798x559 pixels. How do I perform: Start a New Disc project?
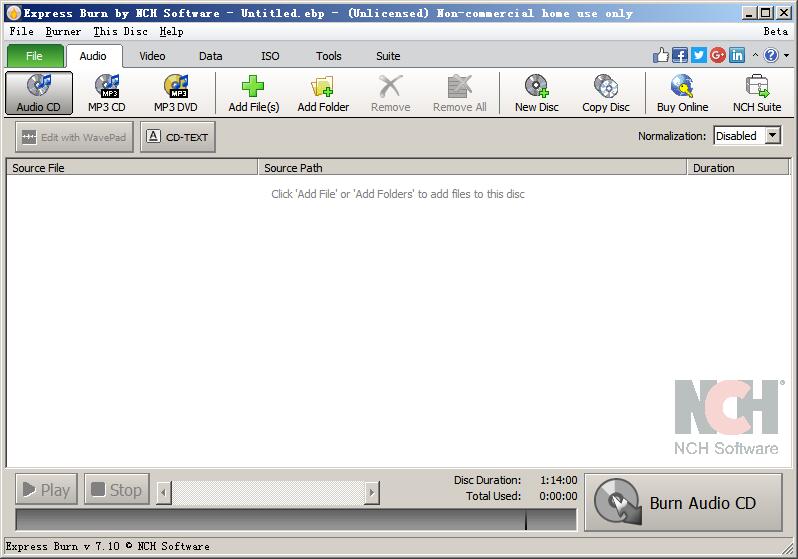coord(536,93)
